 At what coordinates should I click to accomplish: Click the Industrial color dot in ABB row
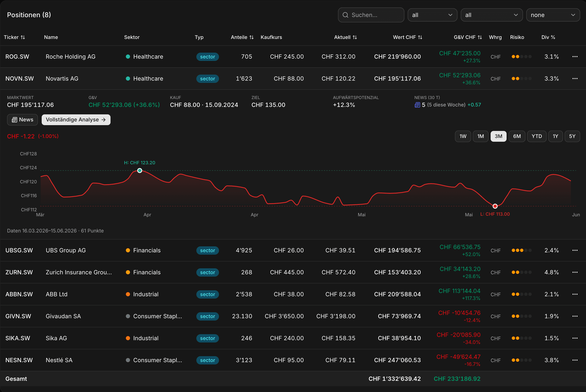128,294
